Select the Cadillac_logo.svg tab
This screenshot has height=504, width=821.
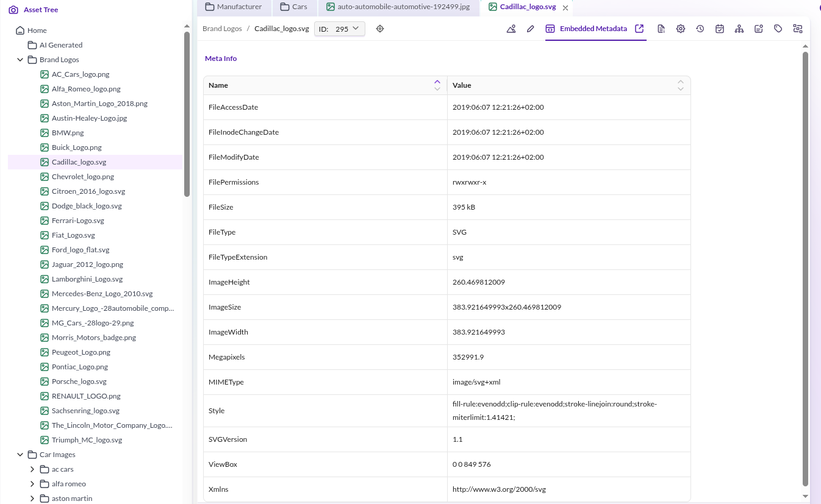click(x=528, y=7)
